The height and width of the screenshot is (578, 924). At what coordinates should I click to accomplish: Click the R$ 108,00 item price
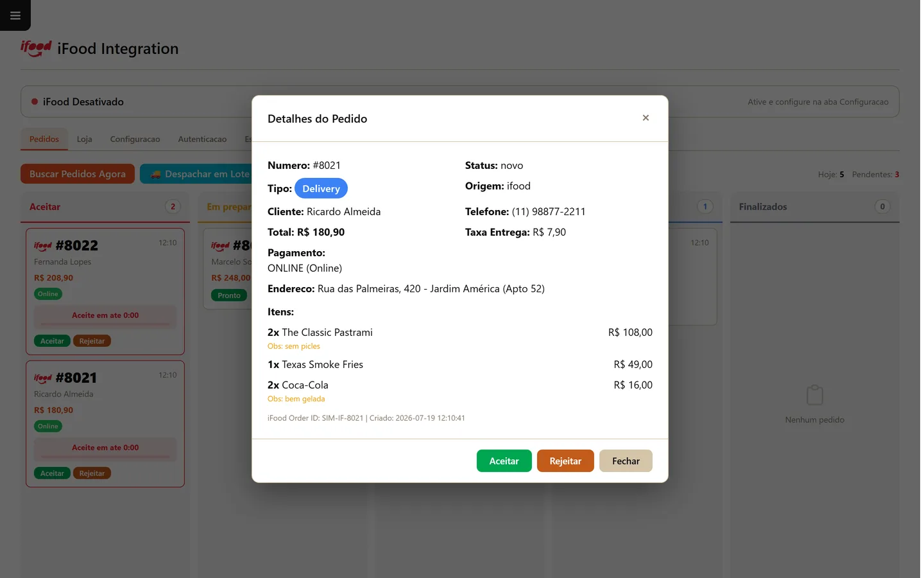(x=630, y=333)
